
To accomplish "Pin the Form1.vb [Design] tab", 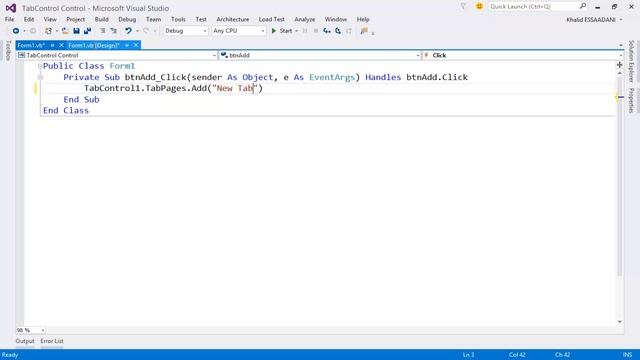I will (x=127, y=45).
